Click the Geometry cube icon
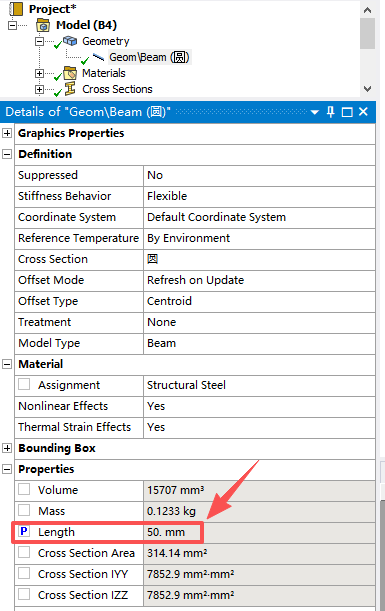This screenshot has height=611, width=385. (70, 41)
